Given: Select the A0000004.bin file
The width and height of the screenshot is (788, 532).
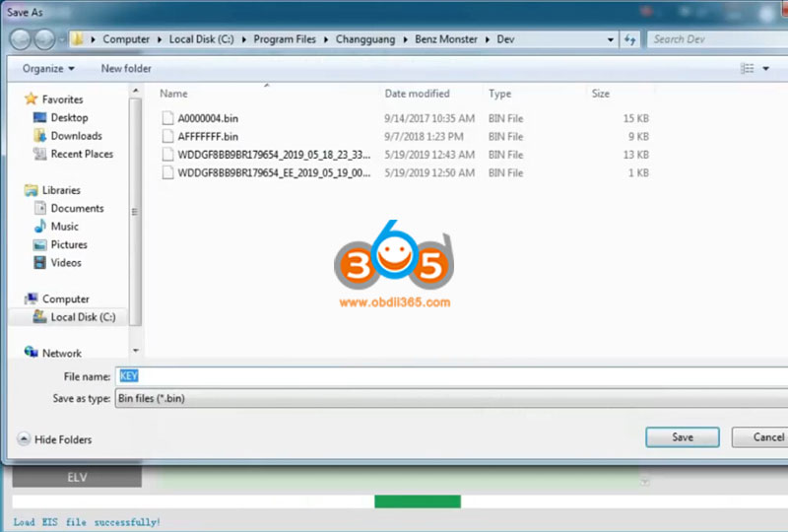Looking at the screenshot, I should point(207,118).
